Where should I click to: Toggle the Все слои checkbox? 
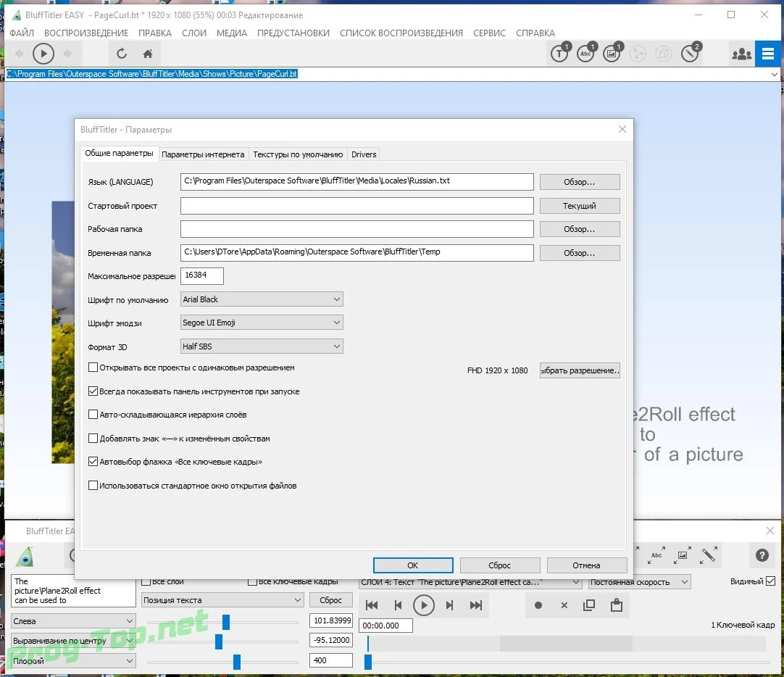click(146, 582)
